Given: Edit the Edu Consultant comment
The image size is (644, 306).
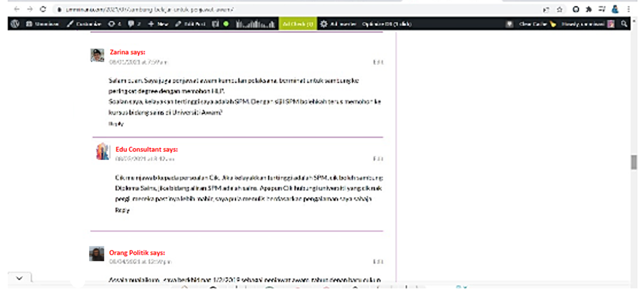Looking at the screenshot, I should (378, 159).
